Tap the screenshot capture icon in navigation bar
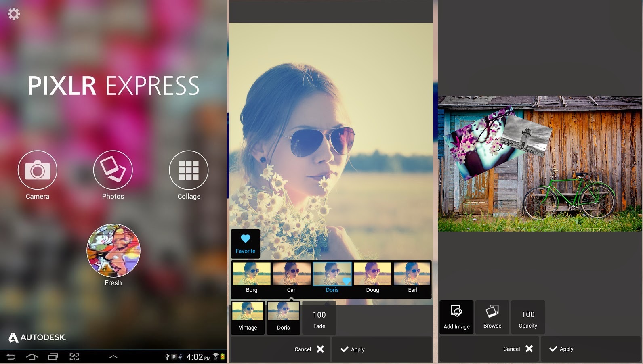Viewport: 643px width, 364px height. click(x=74, y=356)
